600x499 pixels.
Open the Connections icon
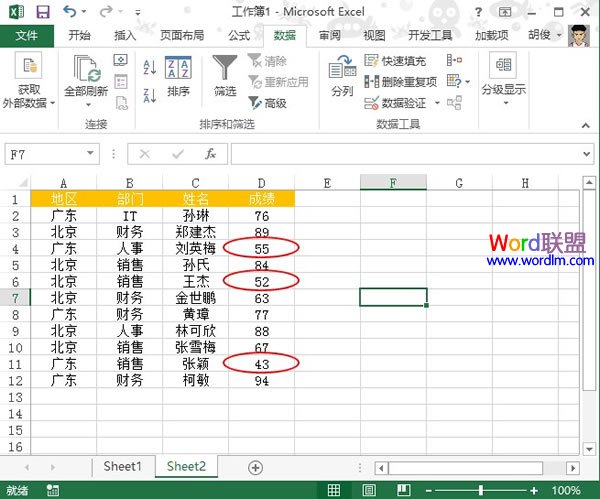point(121,60)
